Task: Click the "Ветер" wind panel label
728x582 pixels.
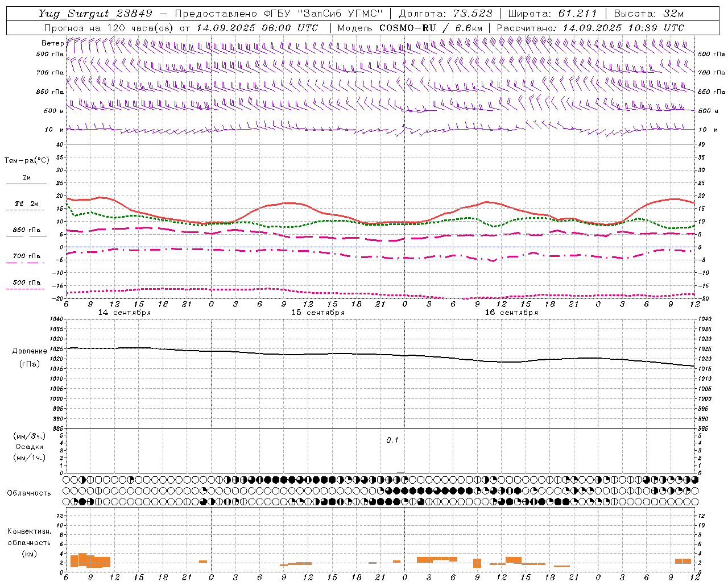Action: point(52,43)
